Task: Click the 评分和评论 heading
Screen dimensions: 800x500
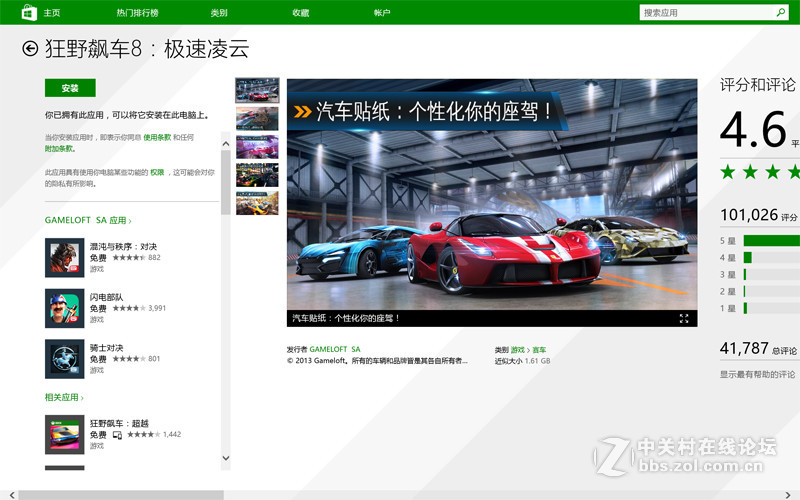Action: [758, 85]
